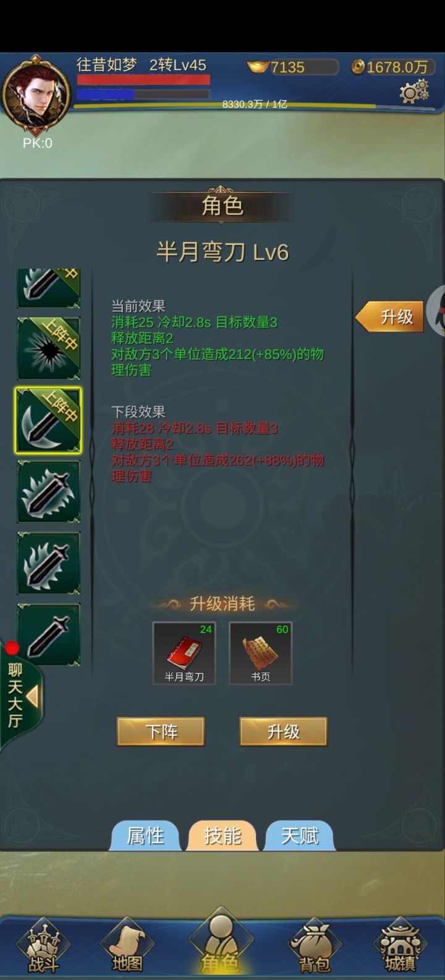Select the starburst explosion skill icon
This screenshot has height=980, width=445.
pyautogui.click(x=48, y=348)
